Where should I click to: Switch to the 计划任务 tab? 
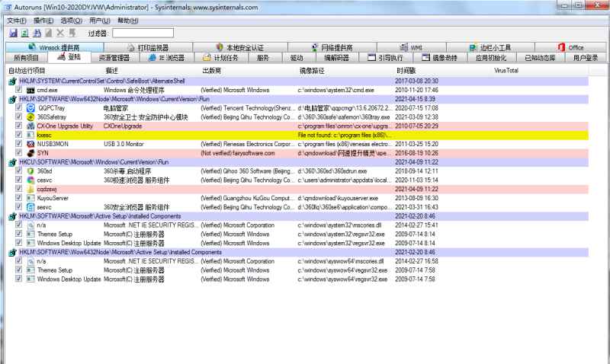pyautogui.click(x=220, y=58)
